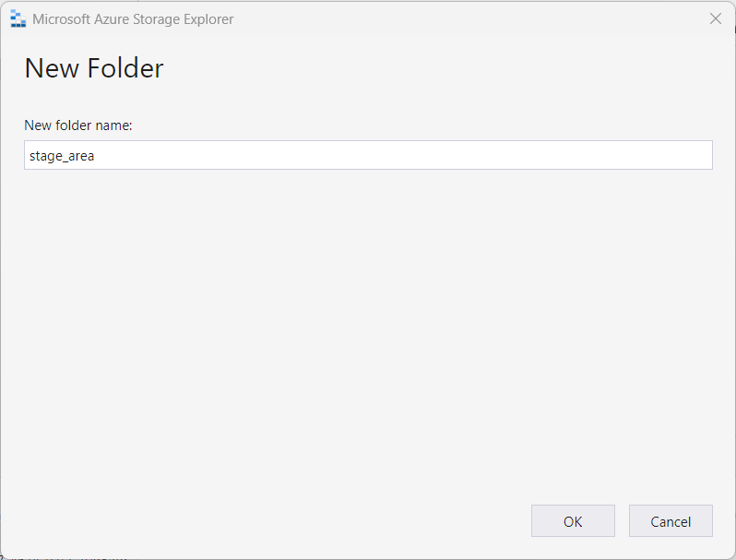Click the 'Microsoft Azure Storage Explorer' title text
Viewport: 736px width, 560px height.
click(x=133, y=19)
